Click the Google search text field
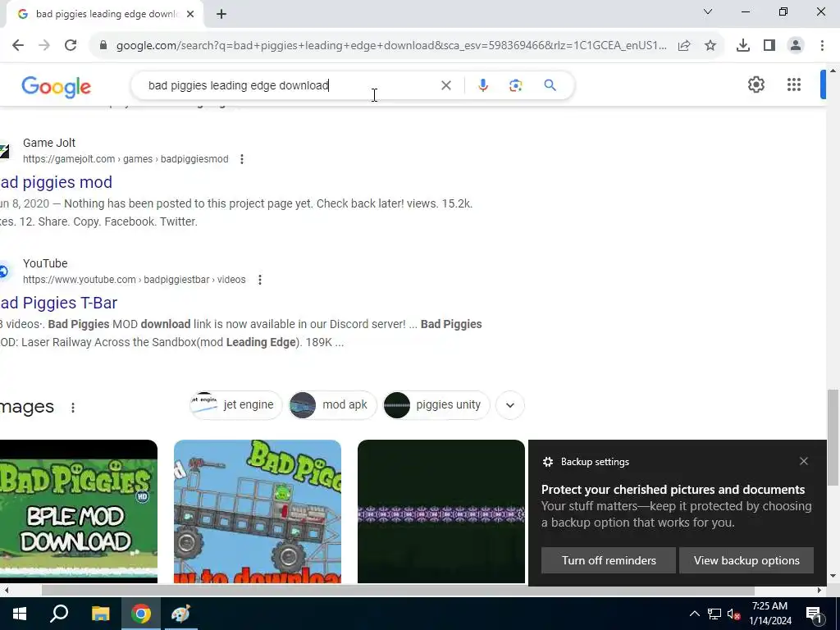The image size is (840, 630). click(290, 85)
